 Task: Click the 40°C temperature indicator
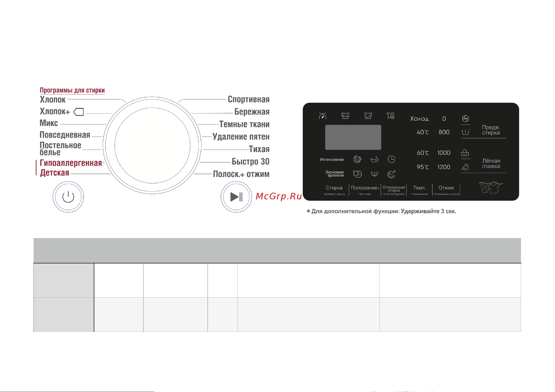423,132
